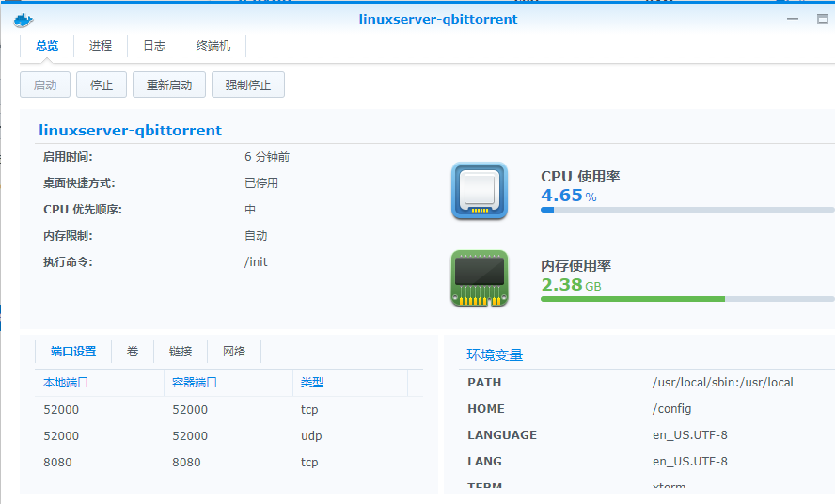835x504 pixels.
Task: Click the 停止 button
Action: 102,85
